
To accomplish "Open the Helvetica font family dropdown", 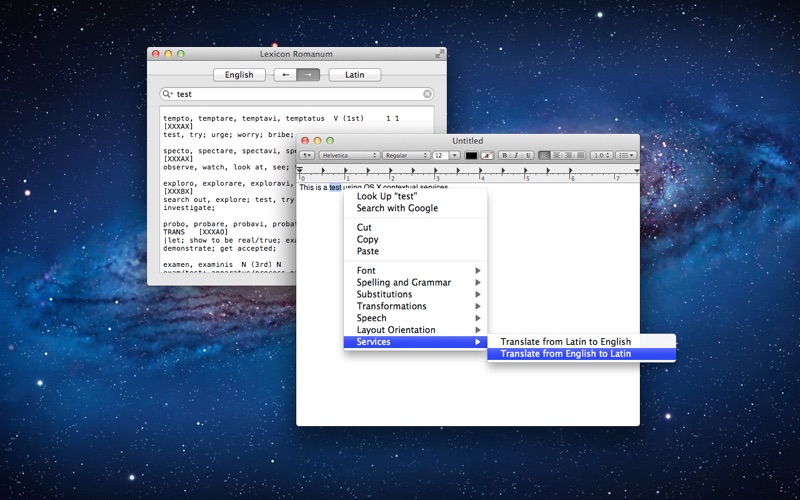I will (x=349, y=155).
